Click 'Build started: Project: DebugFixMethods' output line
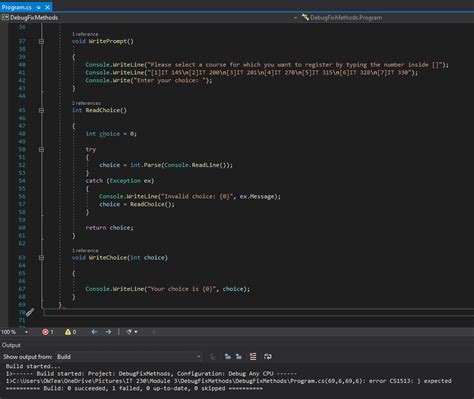 pyautogui.click(x=151, y=374)
